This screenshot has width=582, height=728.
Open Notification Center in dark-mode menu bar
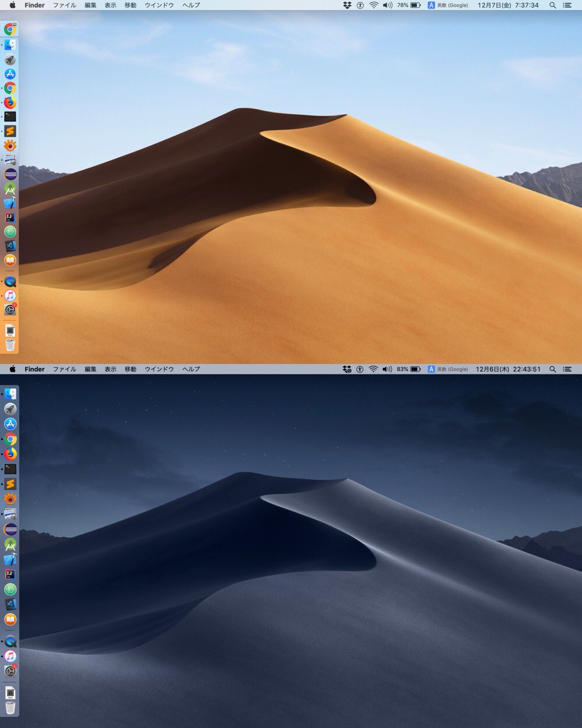[x=567, y=369]
